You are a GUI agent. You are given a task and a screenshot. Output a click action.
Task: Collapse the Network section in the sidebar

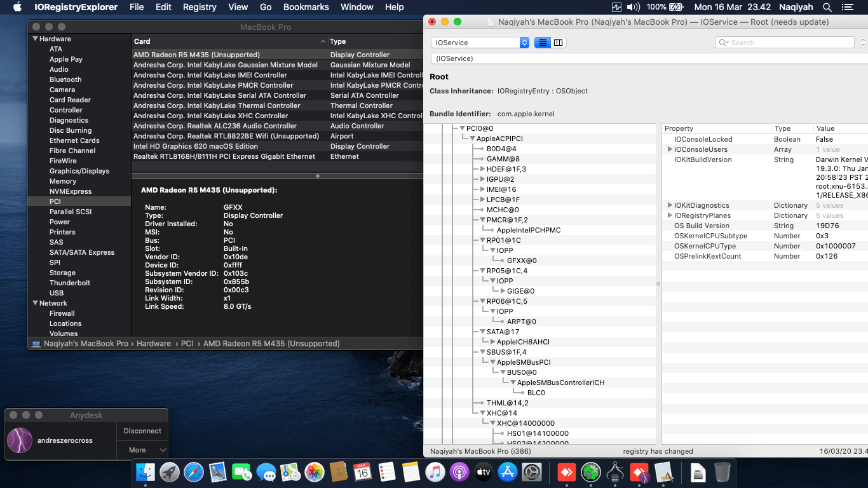tap(36, 303)
